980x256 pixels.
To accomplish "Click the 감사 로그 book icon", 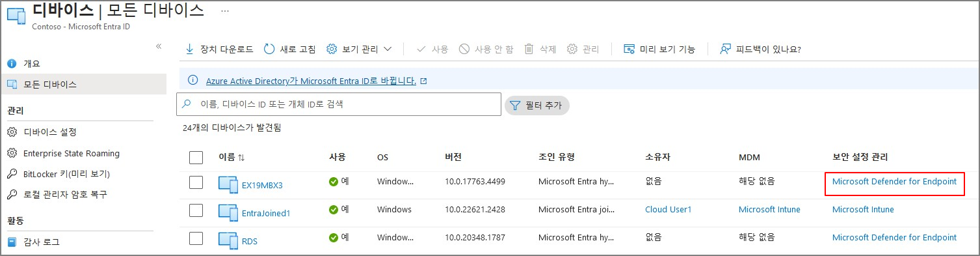I will [11, 242].
